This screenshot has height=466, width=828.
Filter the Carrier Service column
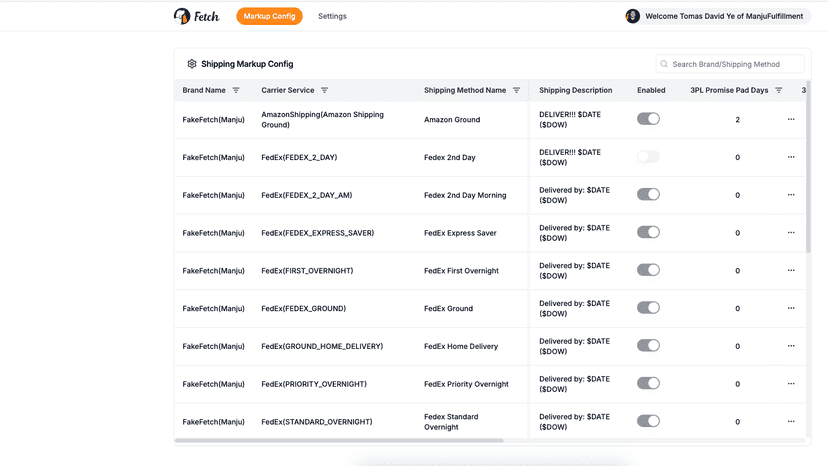325,90
